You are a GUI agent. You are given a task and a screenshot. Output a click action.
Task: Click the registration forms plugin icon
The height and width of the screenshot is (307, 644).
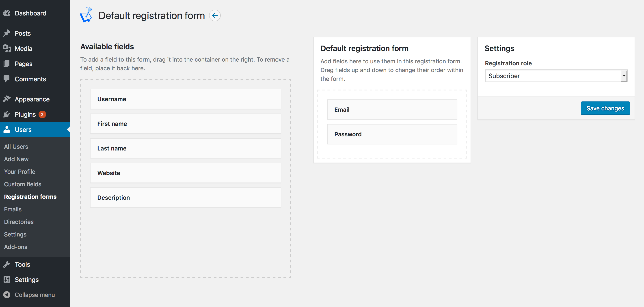coord(86,16)
